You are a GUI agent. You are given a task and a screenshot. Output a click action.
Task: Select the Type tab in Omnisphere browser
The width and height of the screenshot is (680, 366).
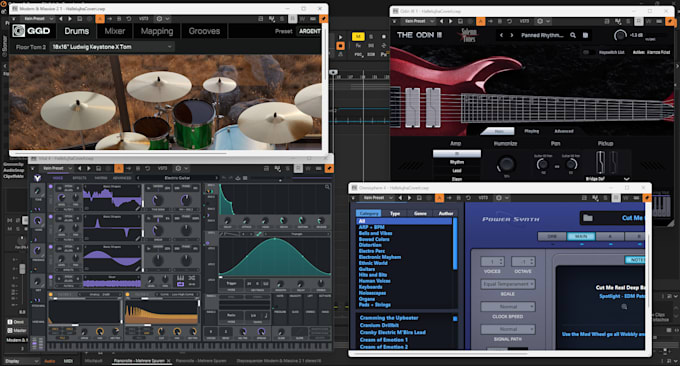click(x=395, y=213)
